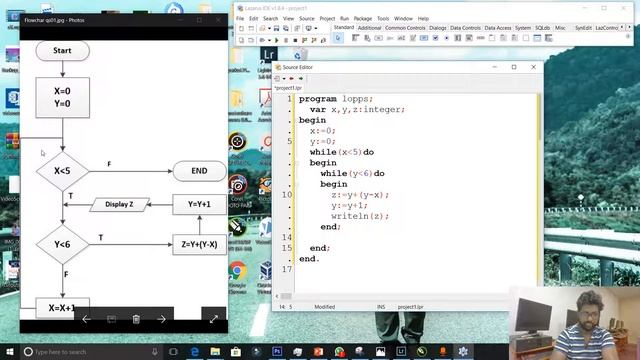The image size is (640, 360).
Task: Open the dropdown next to Run configuration icon
Action: (269, 40)
